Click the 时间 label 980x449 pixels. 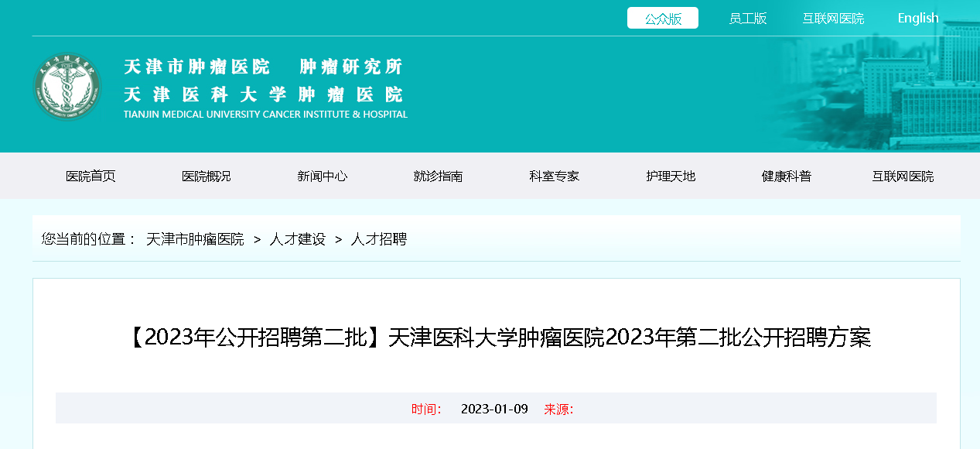click(426, 409)
